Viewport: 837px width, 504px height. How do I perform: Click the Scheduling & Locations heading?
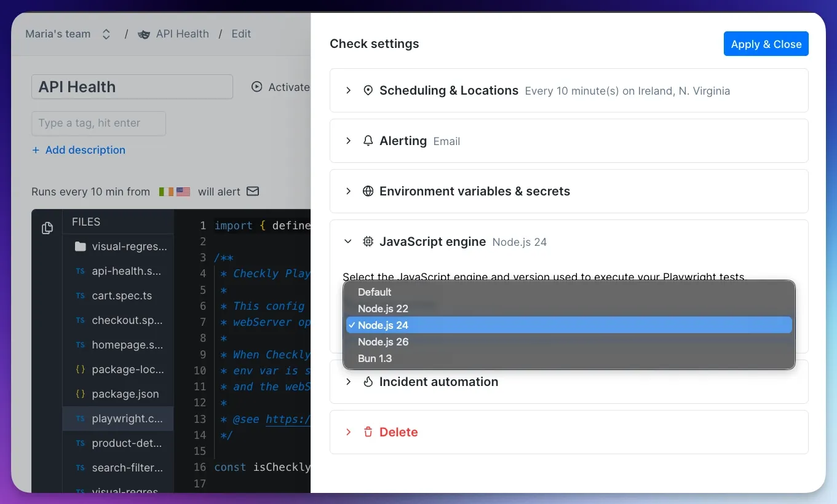pyautogui.click(x=449, y=90)
